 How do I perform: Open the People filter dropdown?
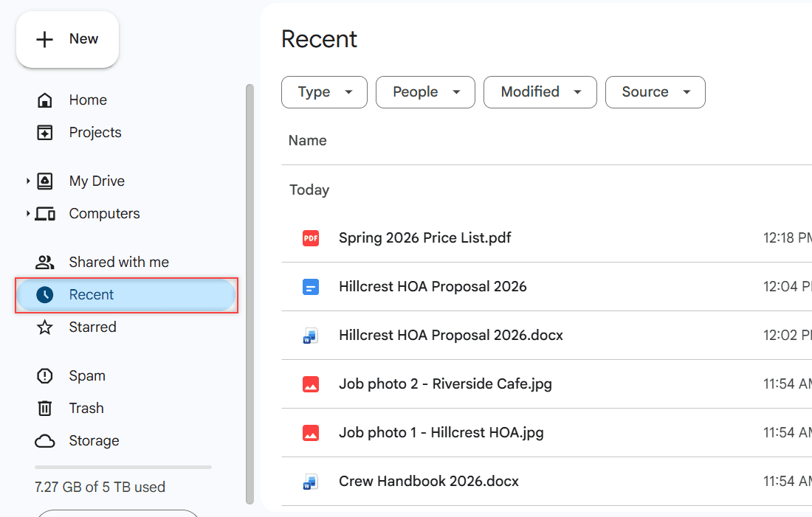(425, 92)
